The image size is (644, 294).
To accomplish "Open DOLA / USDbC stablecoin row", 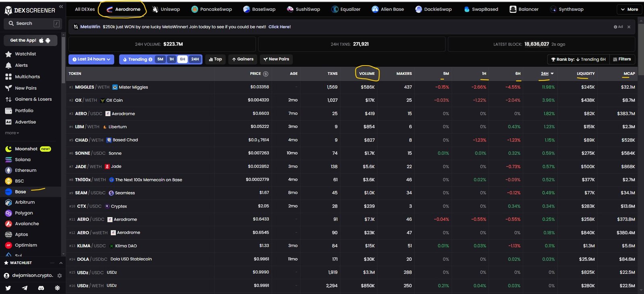I will click(352, 259).
